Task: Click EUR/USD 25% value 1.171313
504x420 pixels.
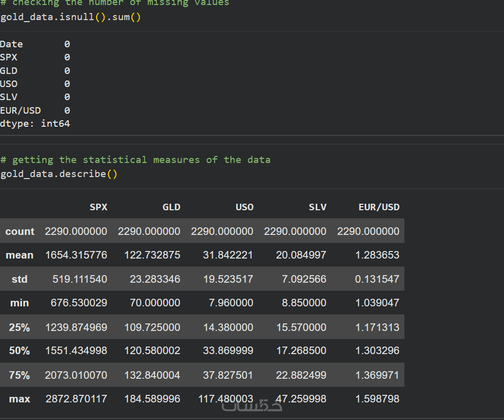Action: tap(377, 327)
